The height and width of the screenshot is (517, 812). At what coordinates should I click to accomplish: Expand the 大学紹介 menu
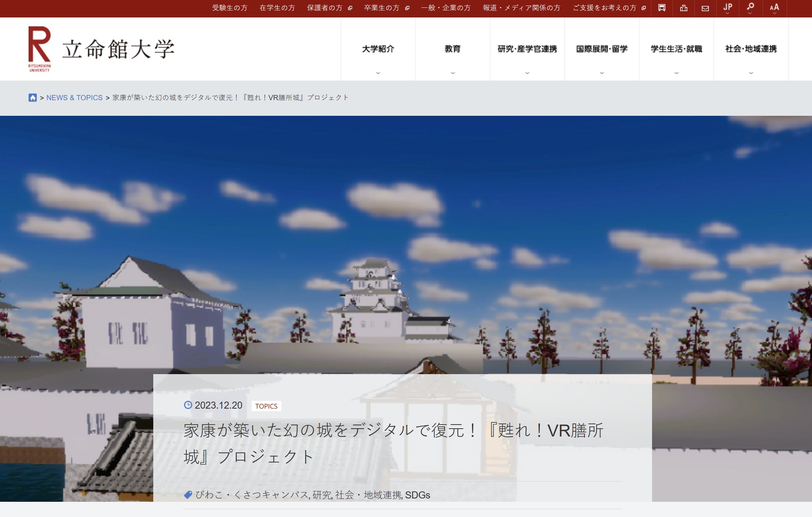(x=378, y=49)
